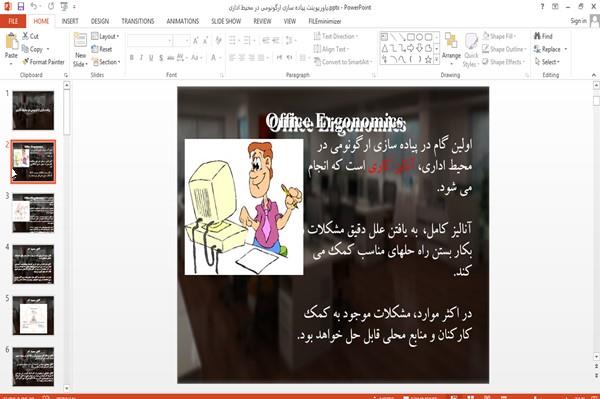Image resolution: width=600 pixels, height=399 pixels.
Task: Toggle text Shadow formatting
Action: pos(161,58)
